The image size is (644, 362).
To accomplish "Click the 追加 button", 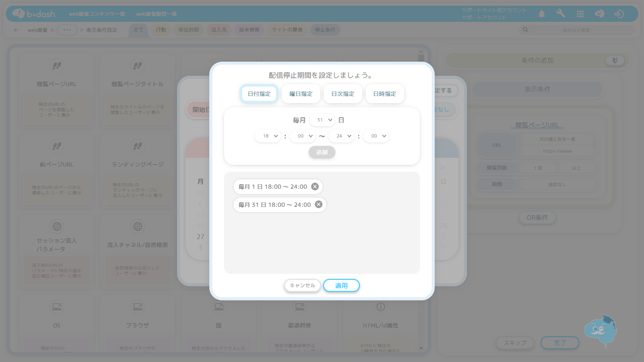I will [322, 152].
